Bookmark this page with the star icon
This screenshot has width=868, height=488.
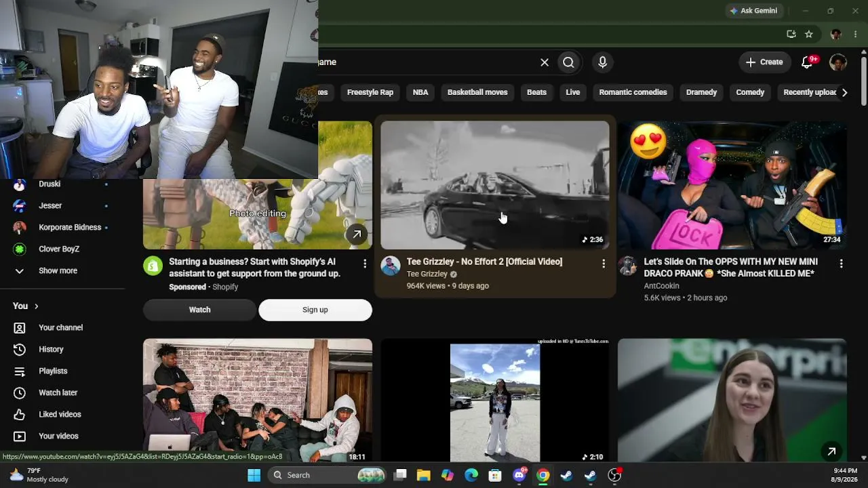pyautogui.click(x=809, y=34)
